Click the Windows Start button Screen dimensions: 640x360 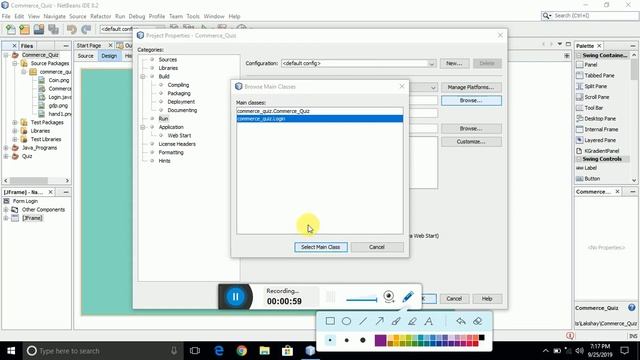pyautogui.click(x=11, y=351)
